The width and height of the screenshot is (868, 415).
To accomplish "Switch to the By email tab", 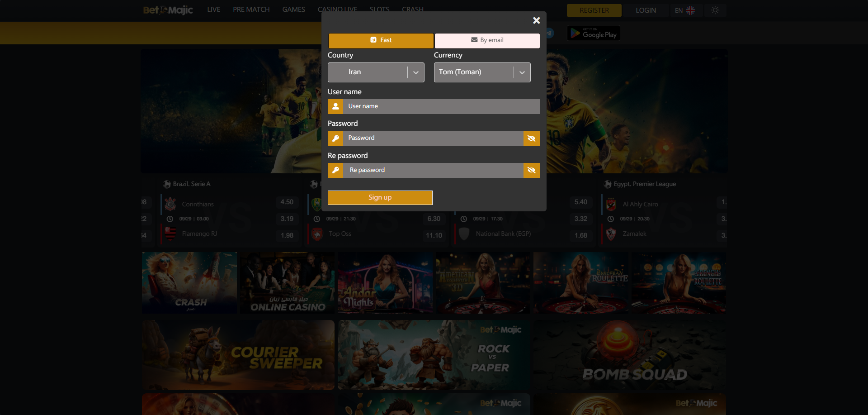I will (x=487, y=40).
